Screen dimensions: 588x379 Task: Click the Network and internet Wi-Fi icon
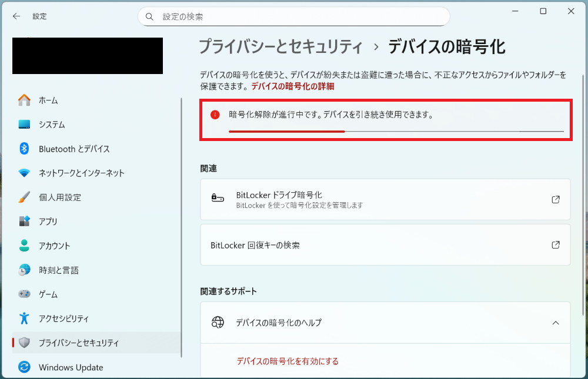(24, 173)
